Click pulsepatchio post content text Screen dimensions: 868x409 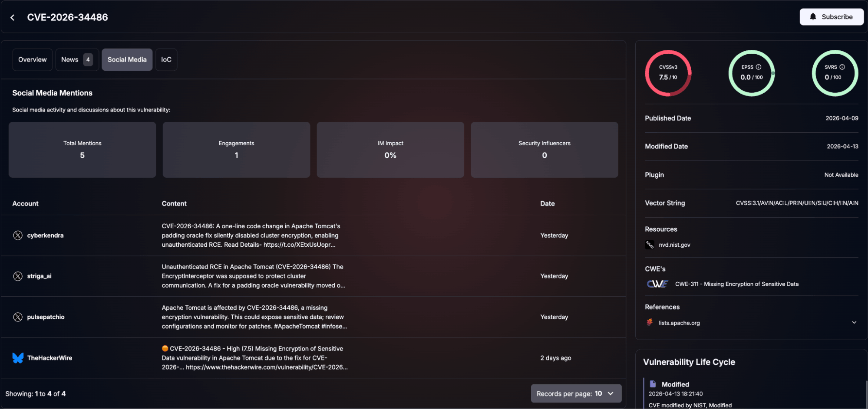(x=254, y=317)
